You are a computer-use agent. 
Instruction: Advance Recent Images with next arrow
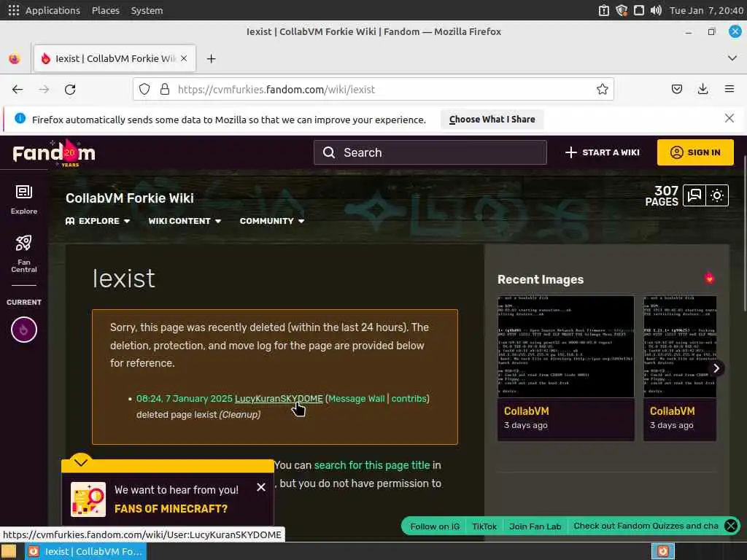click(x=716, y=368)
